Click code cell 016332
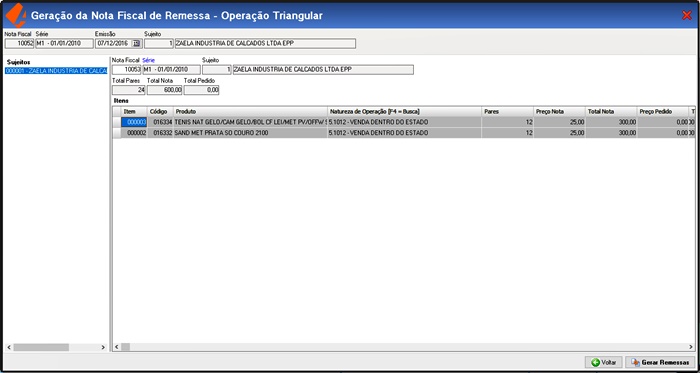This screenshot has width=700, height=373. coord(160,133)
